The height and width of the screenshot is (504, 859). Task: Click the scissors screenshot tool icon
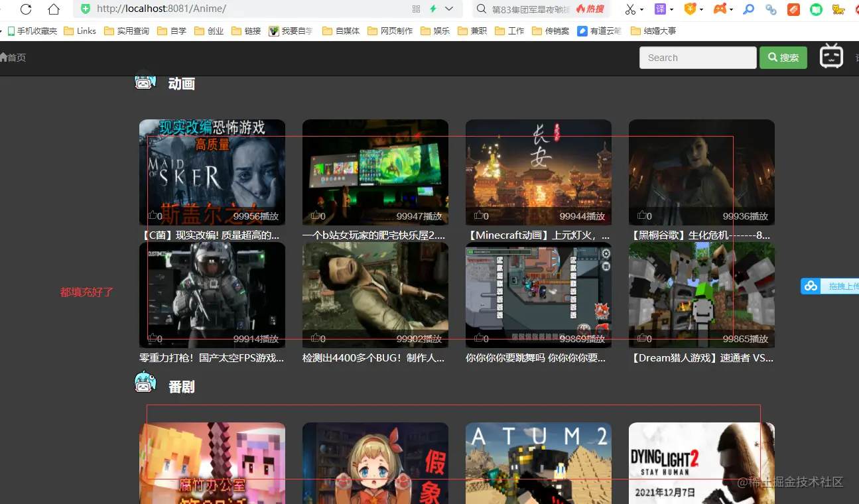click(x=630, y=9)
